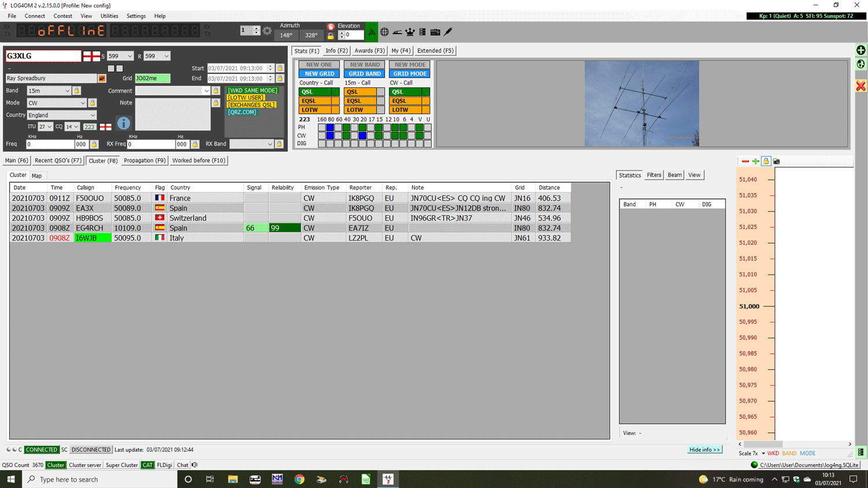Screen dimensions: 868x488
Task: Open the CQ zone 14 dropdown
Action: (x=76, y=127)
